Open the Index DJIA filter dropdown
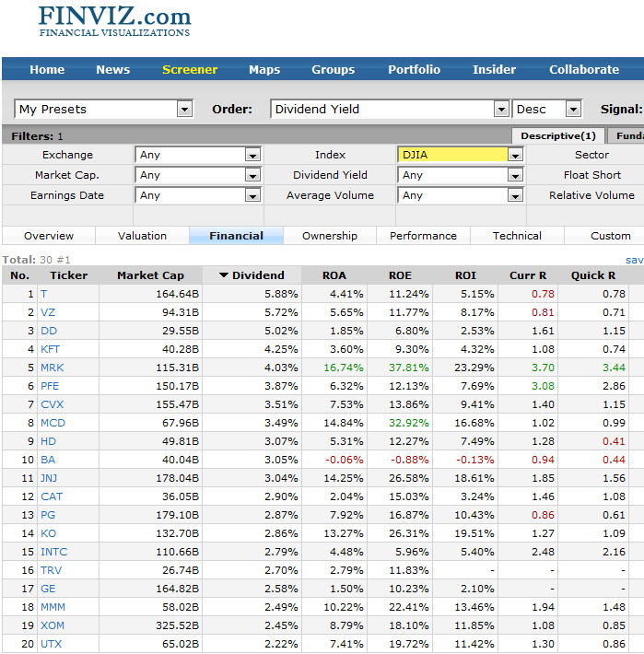Image resolution: width=644 pixels, height=654 pixels. point(461,155)
